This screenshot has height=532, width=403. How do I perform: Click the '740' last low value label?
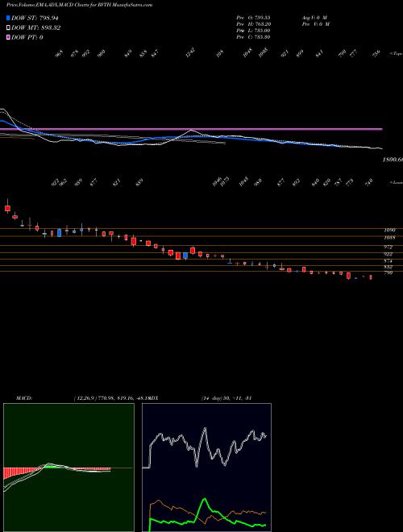368,181
